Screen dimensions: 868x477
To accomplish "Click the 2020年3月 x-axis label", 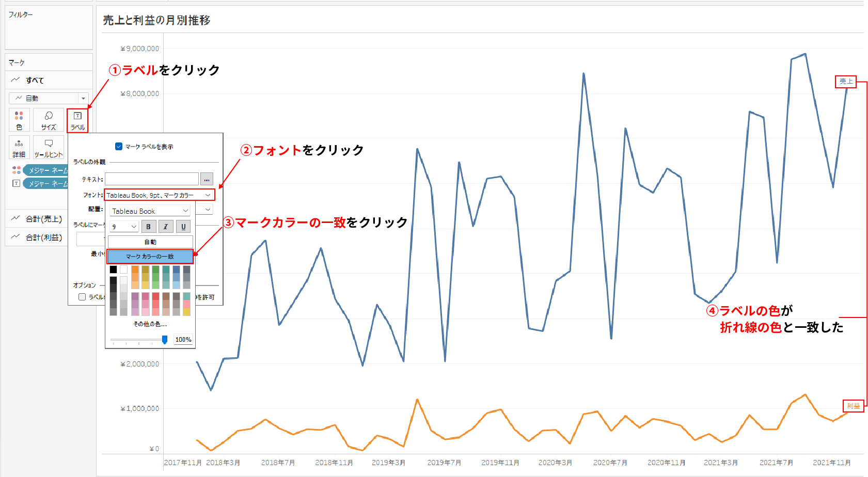I will pyautogui.click(x=555, y=463).
